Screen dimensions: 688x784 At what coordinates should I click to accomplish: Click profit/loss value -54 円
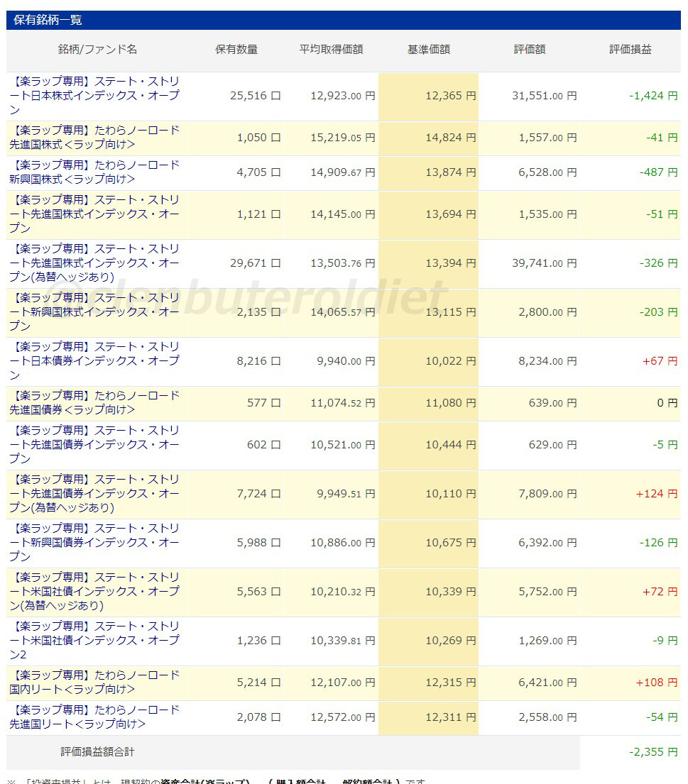click(662, 717)
